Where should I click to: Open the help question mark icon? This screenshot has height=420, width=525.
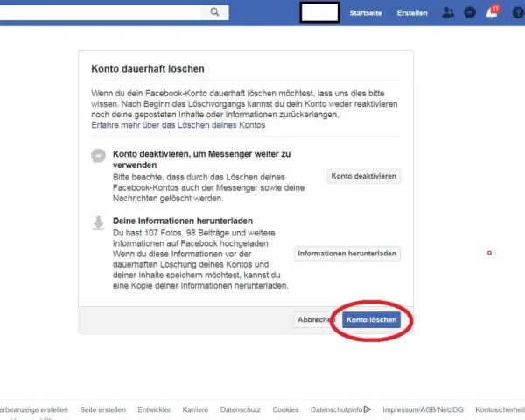click(x=518, y=13)
